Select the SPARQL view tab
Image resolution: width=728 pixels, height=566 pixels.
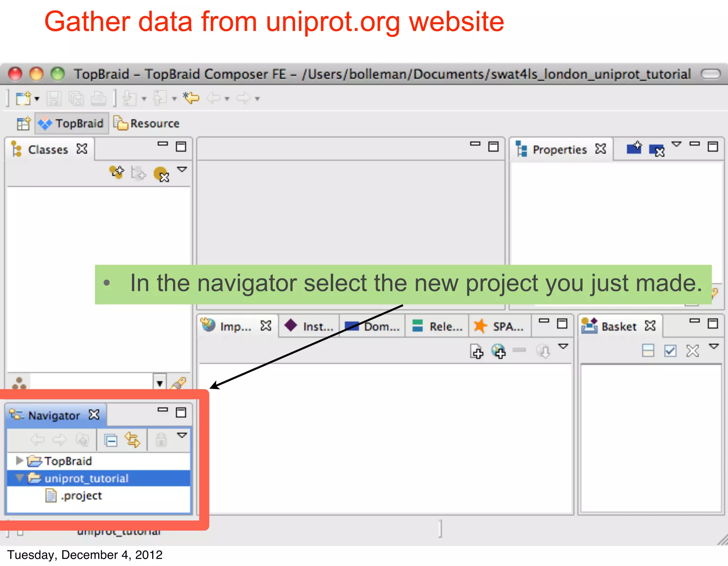[x=499, y=326]
